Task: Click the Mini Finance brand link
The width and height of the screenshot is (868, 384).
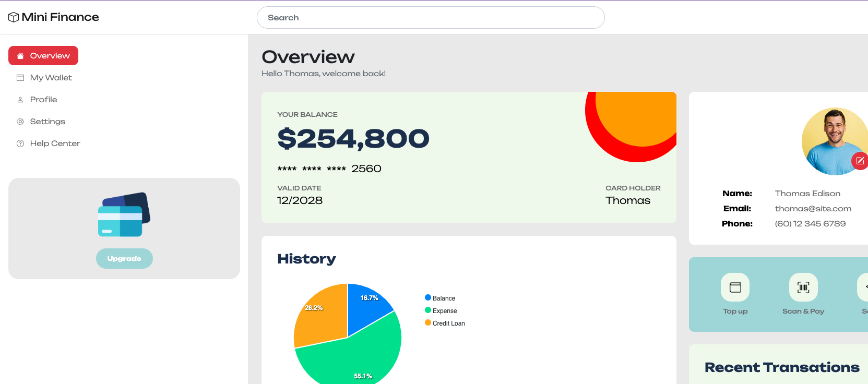Action: [x=54, y=17]
